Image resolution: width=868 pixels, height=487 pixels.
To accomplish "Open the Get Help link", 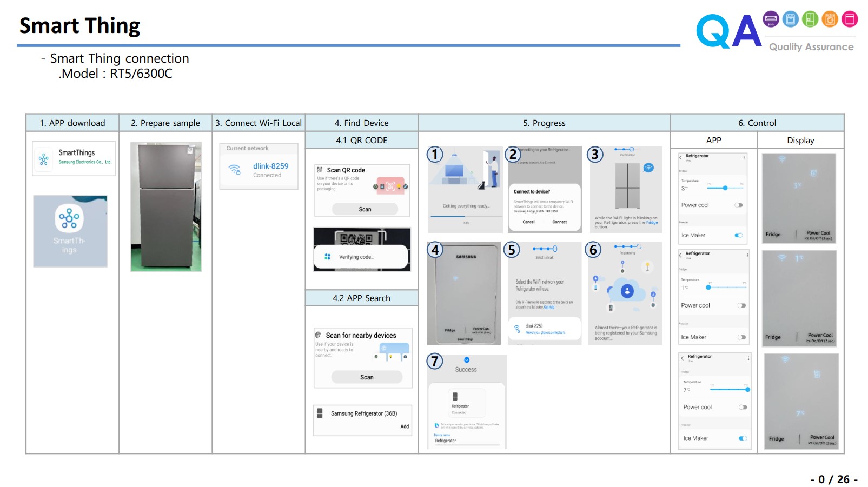I will 549,307.
